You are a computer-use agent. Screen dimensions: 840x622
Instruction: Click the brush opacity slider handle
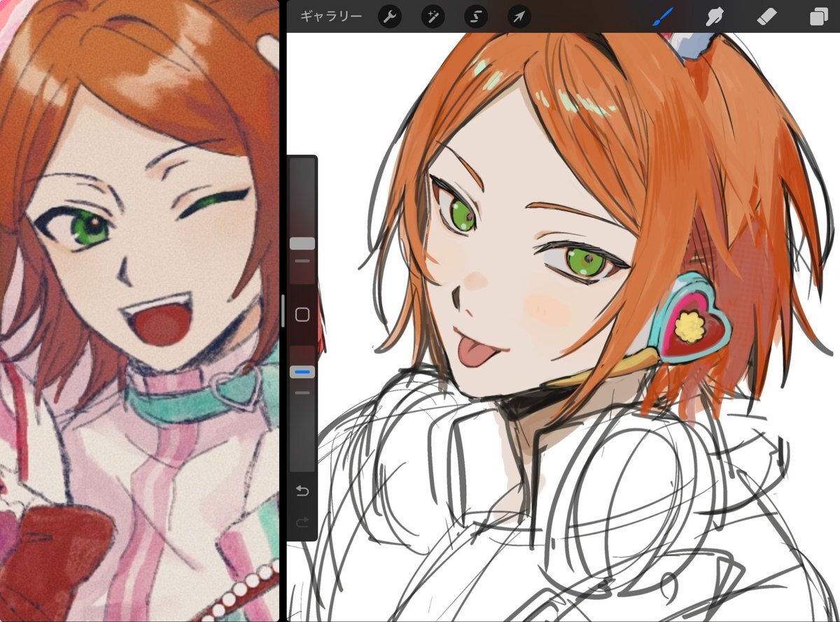pos(302,372)
